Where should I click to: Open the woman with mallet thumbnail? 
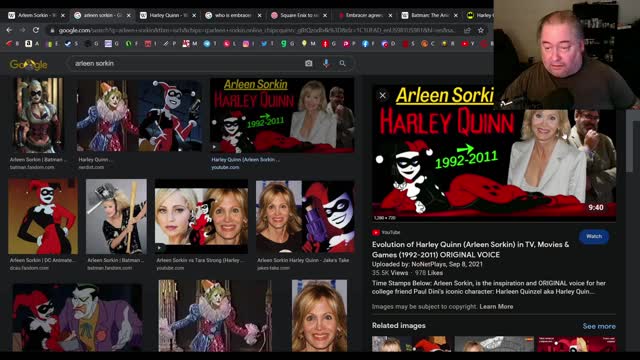point(116,216)
